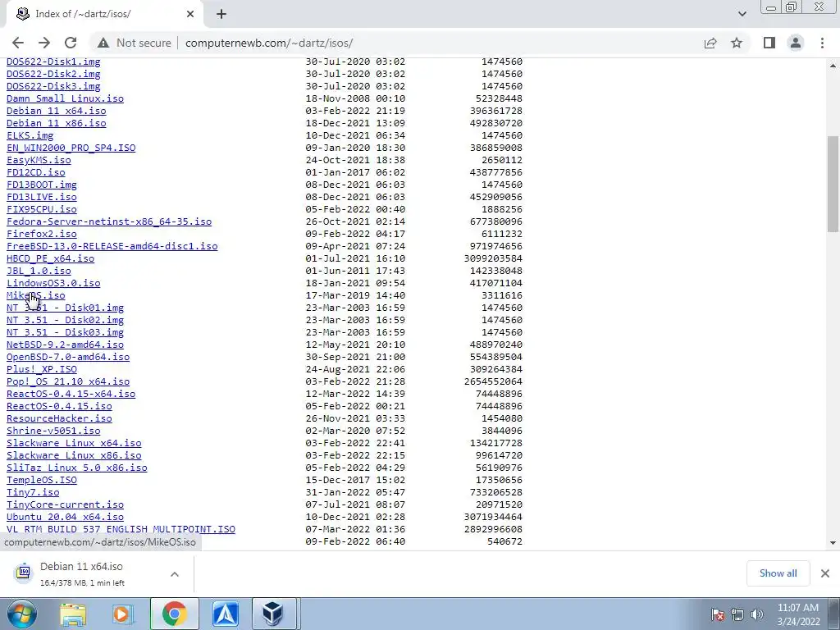
Task: Download Pop!_OS_21.10_x64.iso
Action: [x=68, y=382]
